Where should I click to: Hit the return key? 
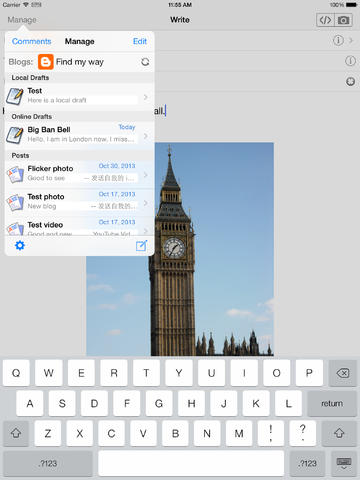[332, 403]
